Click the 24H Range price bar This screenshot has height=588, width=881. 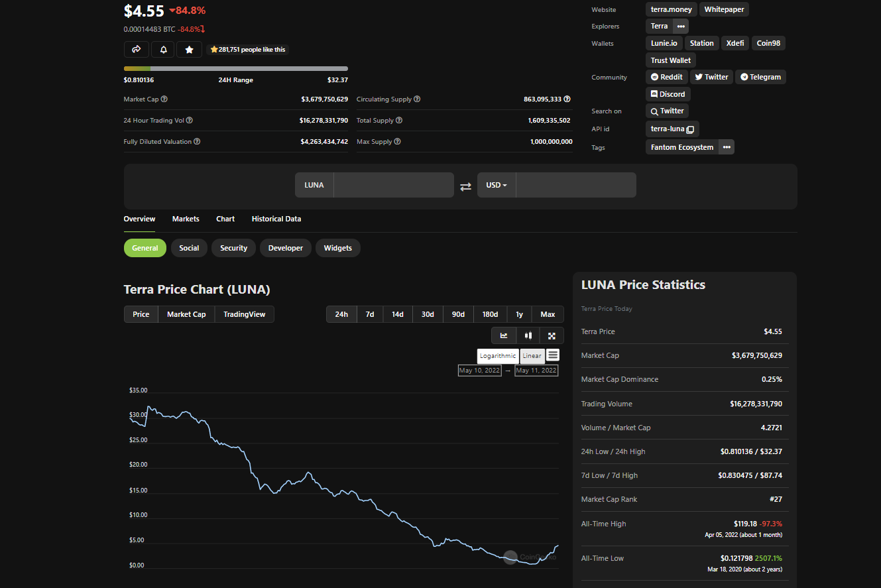click(x=236, y=68)
